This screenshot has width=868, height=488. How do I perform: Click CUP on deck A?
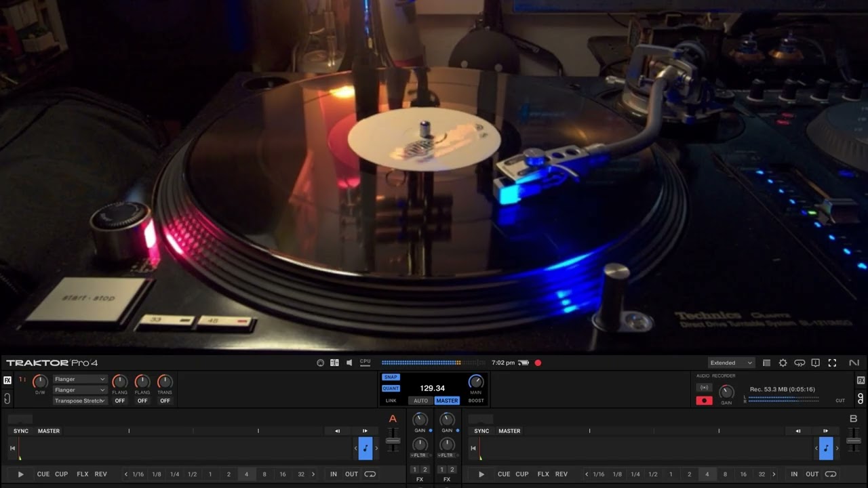[x=62, y=474]
